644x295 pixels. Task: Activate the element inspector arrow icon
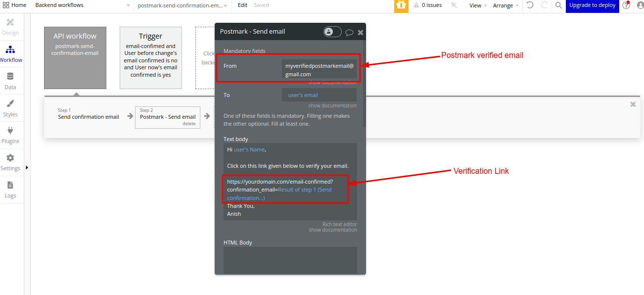pos(454,5)
